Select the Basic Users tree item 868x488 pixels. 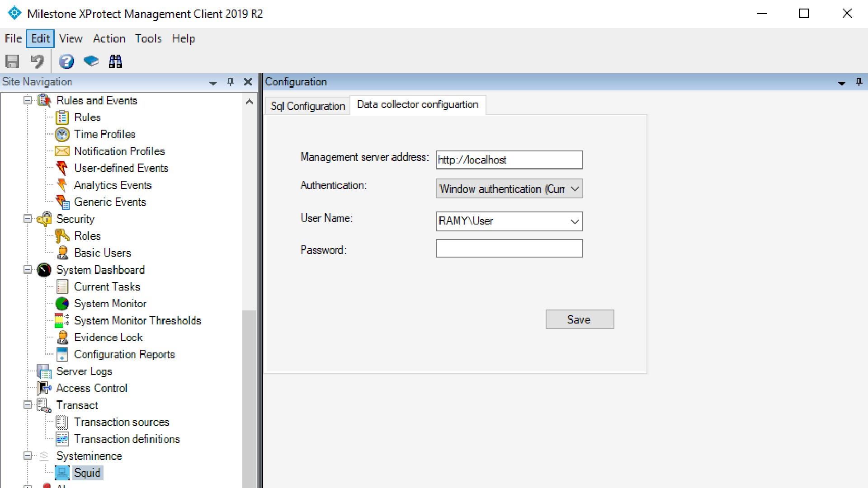pyautogui.click(x=103, y=253)
